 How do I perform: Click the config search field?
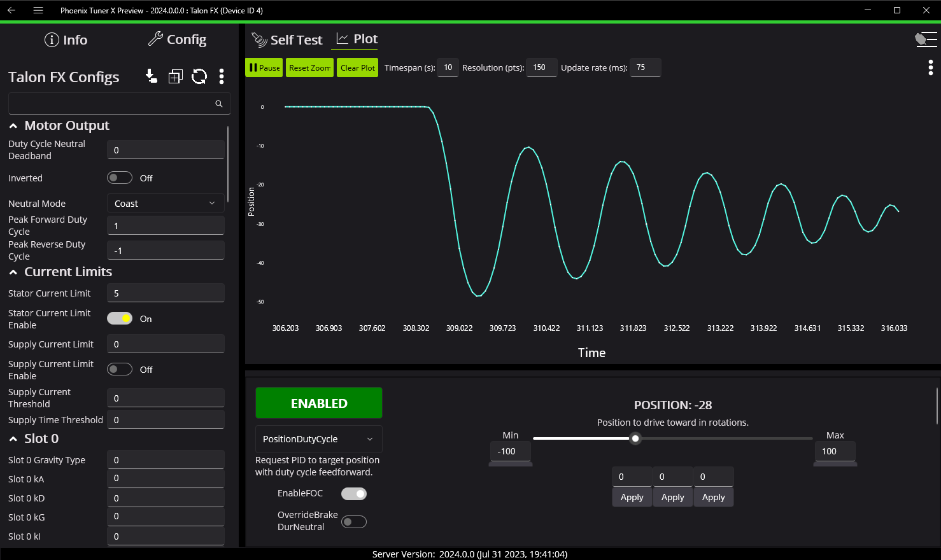coord(119,104)
